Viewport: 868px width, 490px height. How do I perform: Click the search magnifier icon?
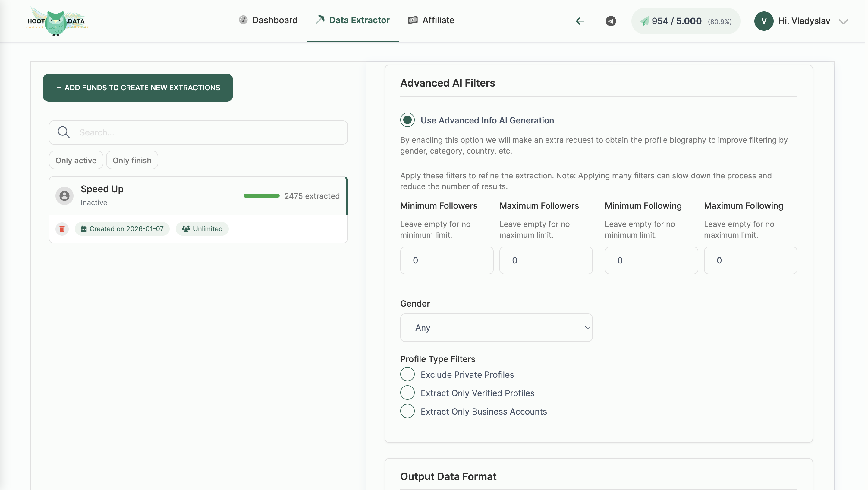(64, 132)
